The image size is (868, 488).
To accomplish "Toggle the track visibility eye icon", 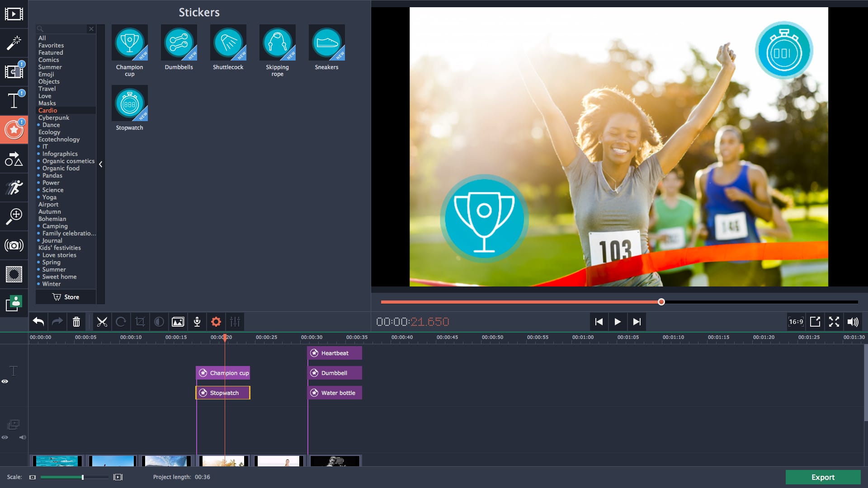I will (5, 382).
